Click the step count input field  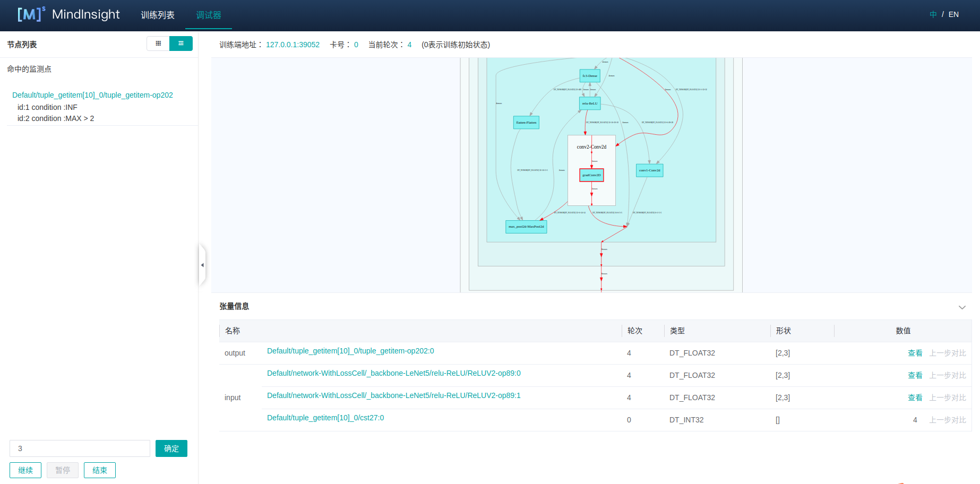[x=80, y=448]
